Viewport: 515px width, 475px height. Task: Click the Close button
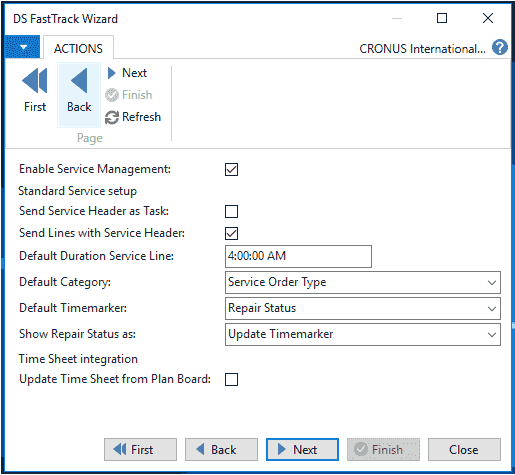coord(464,450)
